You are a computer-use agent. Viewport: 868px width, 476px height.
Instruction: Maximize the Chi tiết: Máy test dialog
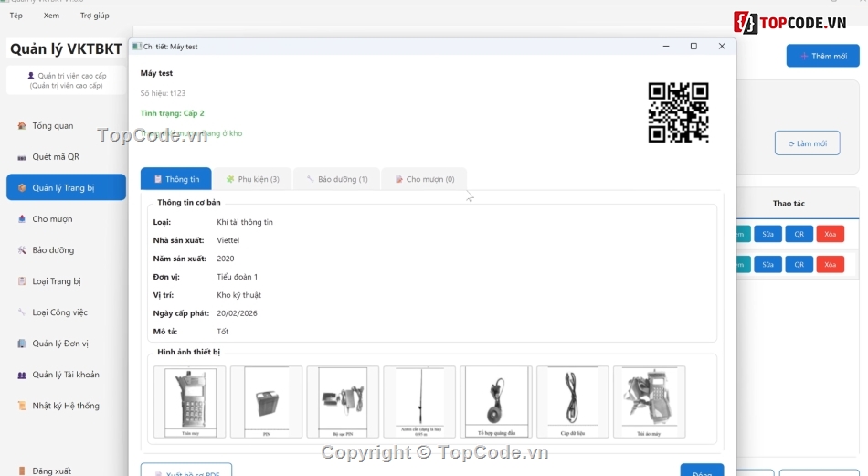[693, 47]
